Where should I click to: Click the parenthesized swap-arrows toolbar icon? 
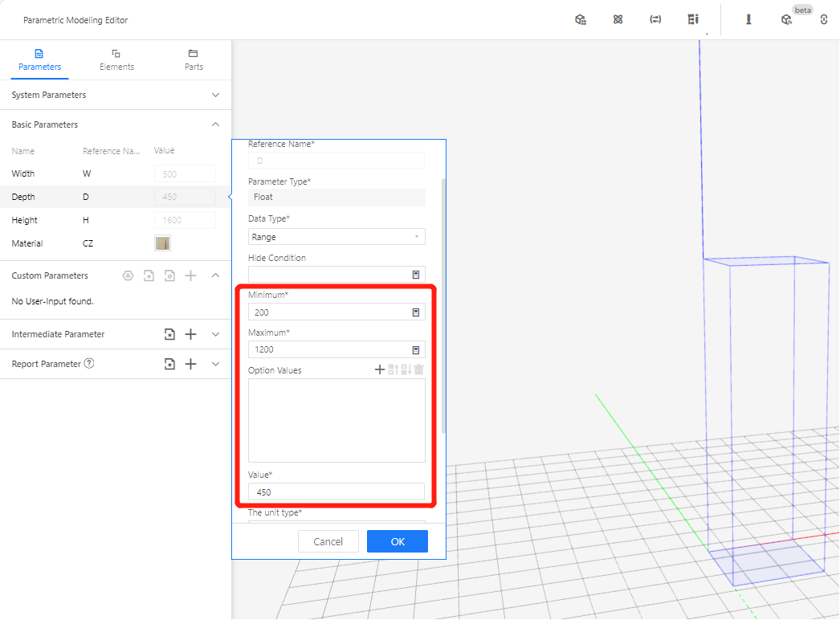655,20
